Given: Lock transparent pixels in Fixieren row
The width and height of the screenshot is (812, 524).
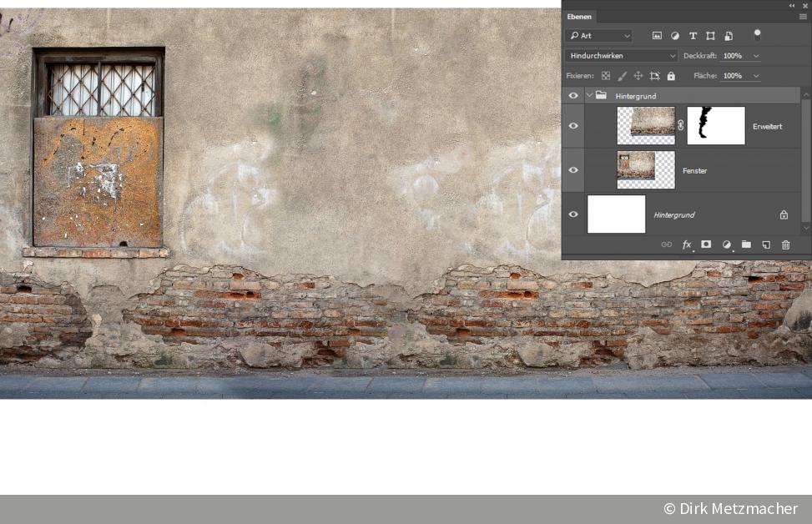Looking at the screenshot, I should point(605,76).
